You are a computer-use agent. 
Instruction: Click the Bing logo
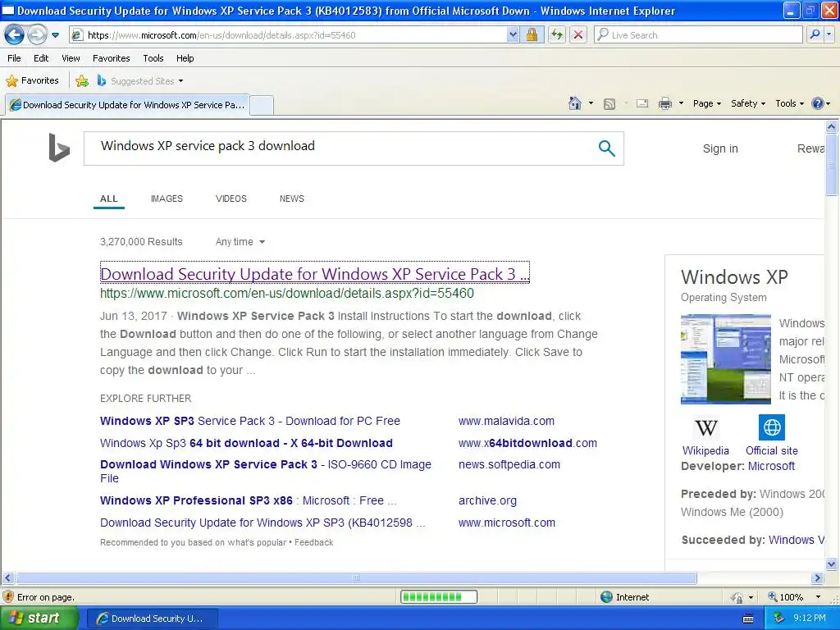59,148
